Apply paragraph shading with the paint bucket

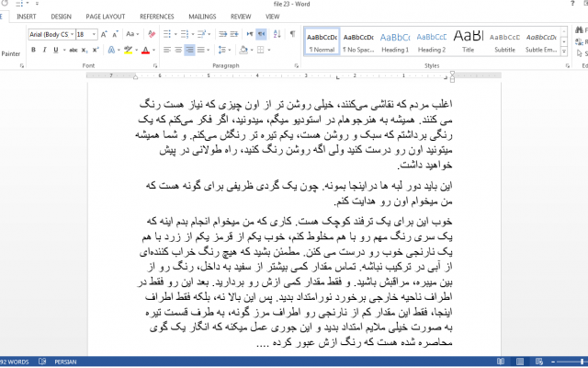(243, 50)
